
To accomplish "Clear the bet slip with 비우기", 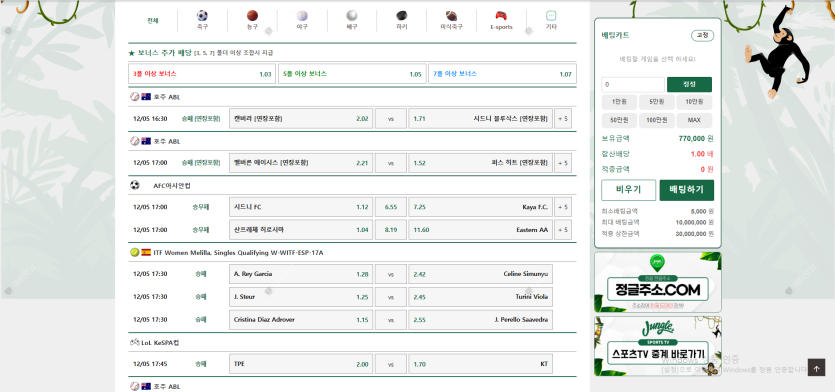I will click(x=628, y=190).
